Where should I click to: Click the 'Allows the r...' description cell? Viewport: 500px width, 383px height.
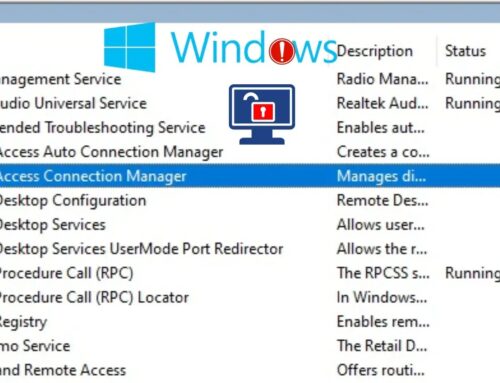click(382, 249)
